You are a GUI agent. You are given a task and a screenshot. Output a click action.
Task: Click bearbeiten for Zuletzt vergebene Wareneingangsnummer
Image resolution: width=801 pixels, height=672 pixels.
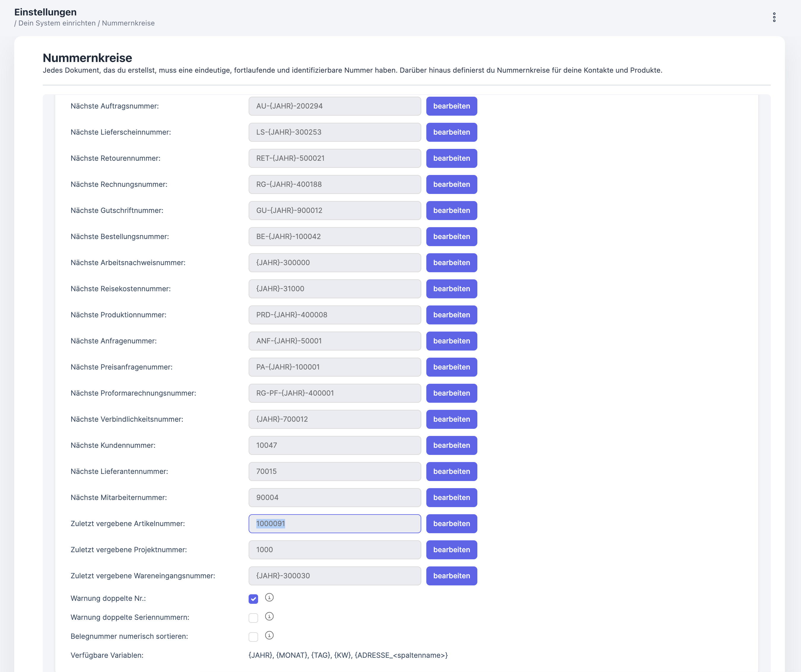[x=451, y=576]
